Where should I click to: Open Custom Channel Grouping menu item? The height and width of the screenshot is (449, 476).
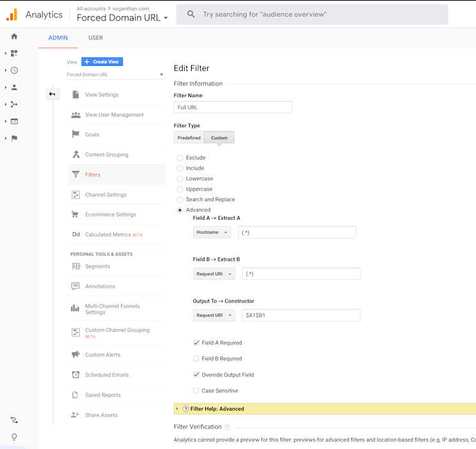tap(117, 333)
